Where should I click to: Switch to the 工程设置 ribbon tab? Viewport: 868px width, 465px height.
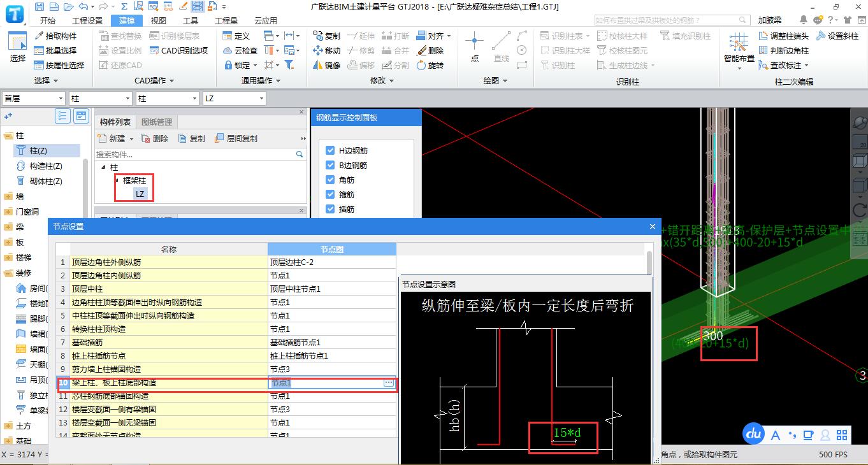[87, 20]
